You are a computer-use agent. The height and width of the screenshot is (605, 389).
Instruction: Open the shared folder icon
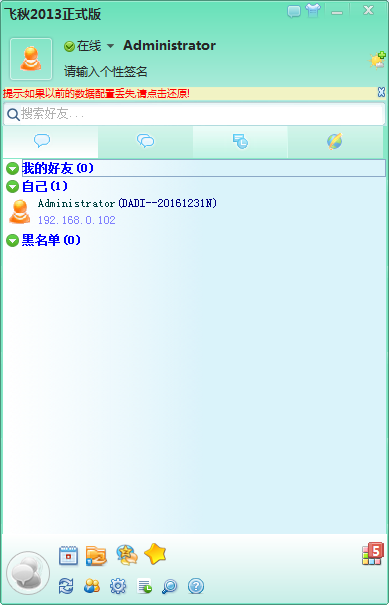coord(96,556)
